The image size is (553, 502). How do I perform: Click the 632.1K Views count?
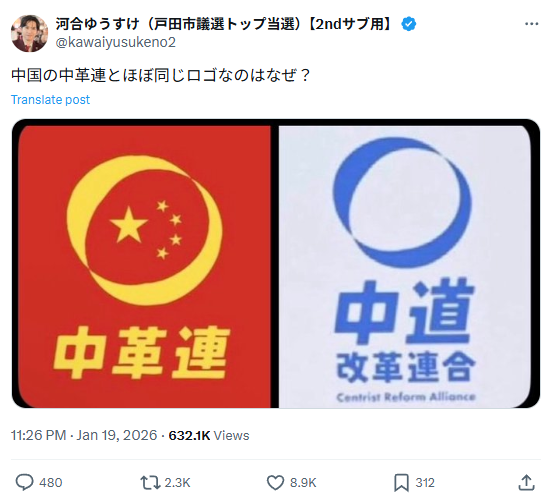209,435
